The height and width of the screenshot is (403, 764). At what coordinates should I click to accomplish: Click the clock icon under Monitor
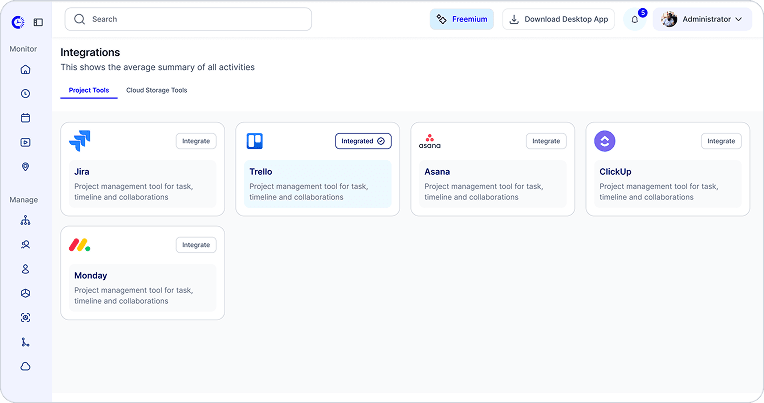pyautogui.click(x=25, y=94)
